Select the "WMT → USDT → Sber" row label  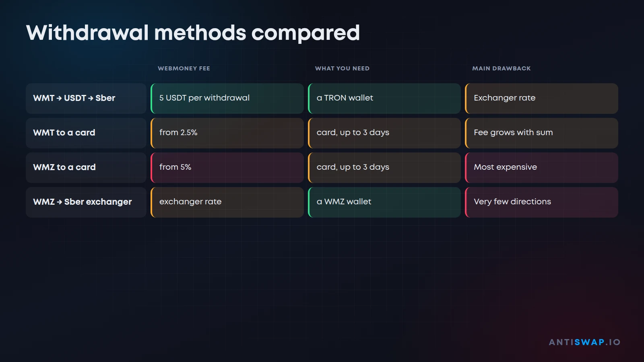tap(86, 99)
